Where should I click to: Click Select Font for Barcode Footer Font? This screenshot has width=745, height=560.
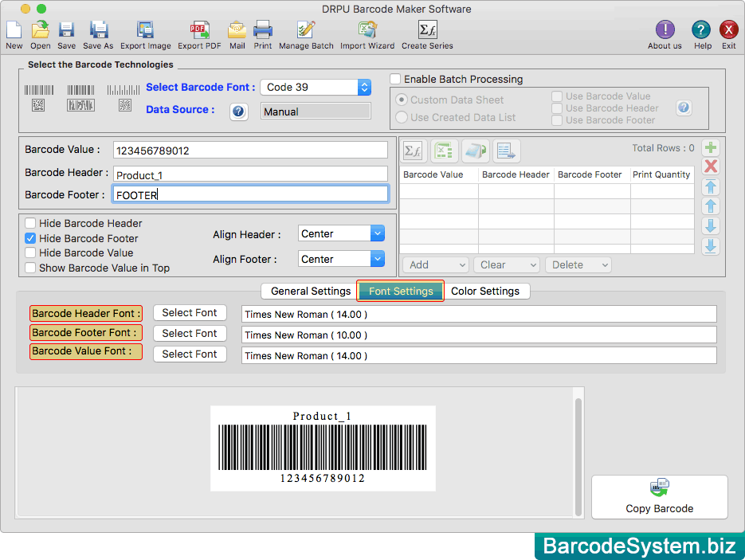pyautogui.click(x=190, y=334)
